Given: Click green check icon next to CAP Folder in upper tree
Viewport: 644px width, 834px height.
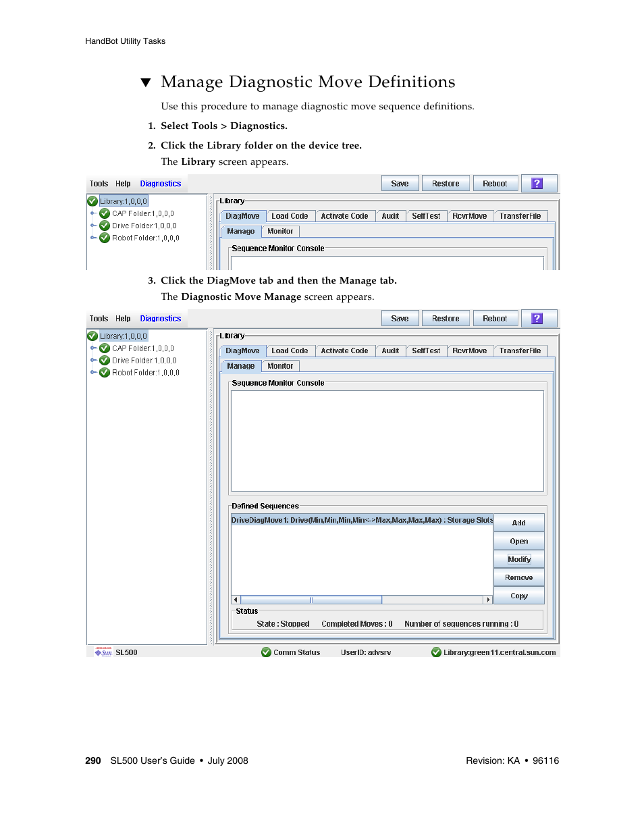Looking at the screenshot, I should (105, 213).
